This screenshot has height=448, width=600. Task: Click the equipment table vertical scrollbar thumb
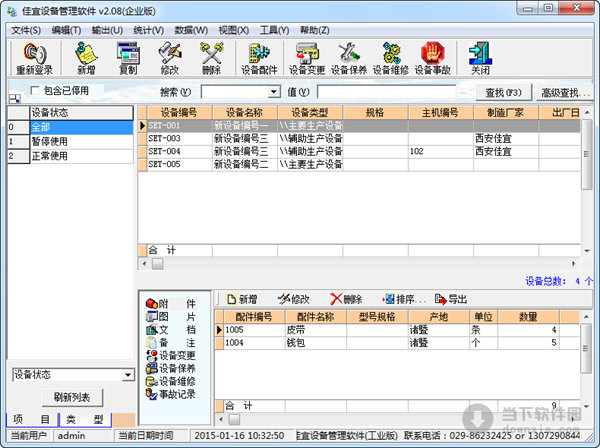click(586, 154)
